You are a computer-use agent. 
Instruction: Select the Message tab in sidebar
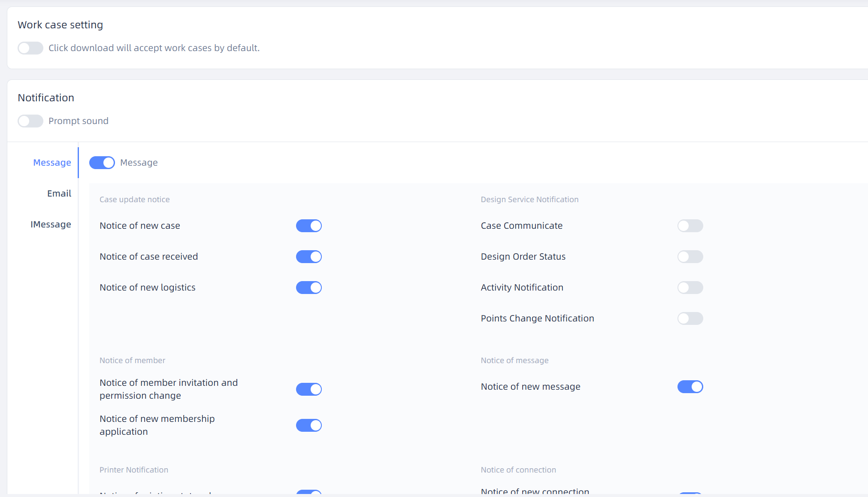[x=52, y=163]
